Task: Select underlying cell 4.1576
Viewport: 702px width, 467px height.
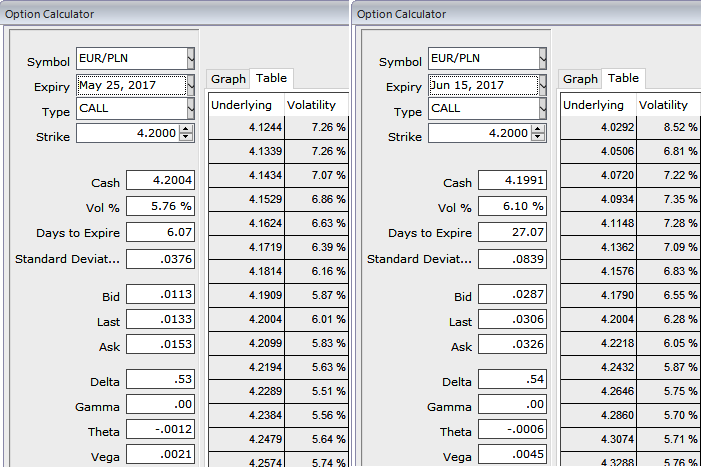Action: point(598,271)
